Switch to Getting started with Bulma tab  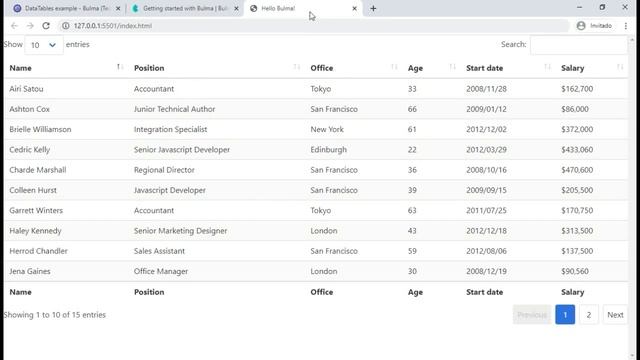pyautogui.click(x=184, y=8)
